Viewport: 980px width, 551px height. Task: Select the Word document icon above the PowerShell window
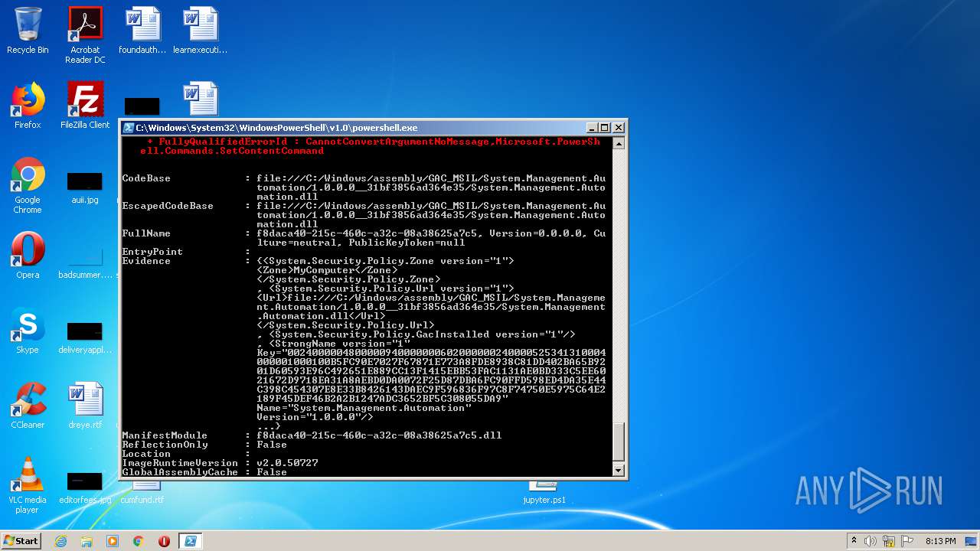pyautogui.click(x=201, y=99)
